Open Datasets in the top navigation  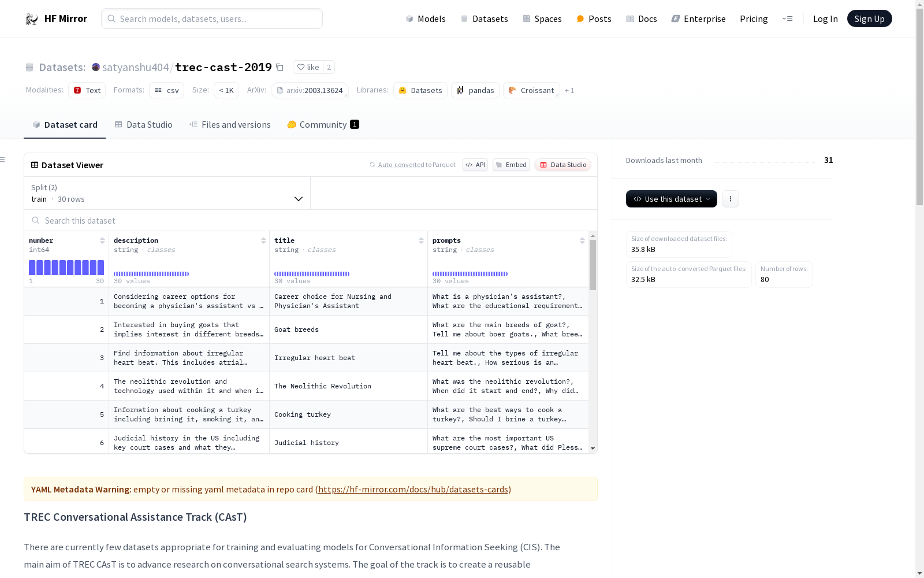(x=484, y=19)
